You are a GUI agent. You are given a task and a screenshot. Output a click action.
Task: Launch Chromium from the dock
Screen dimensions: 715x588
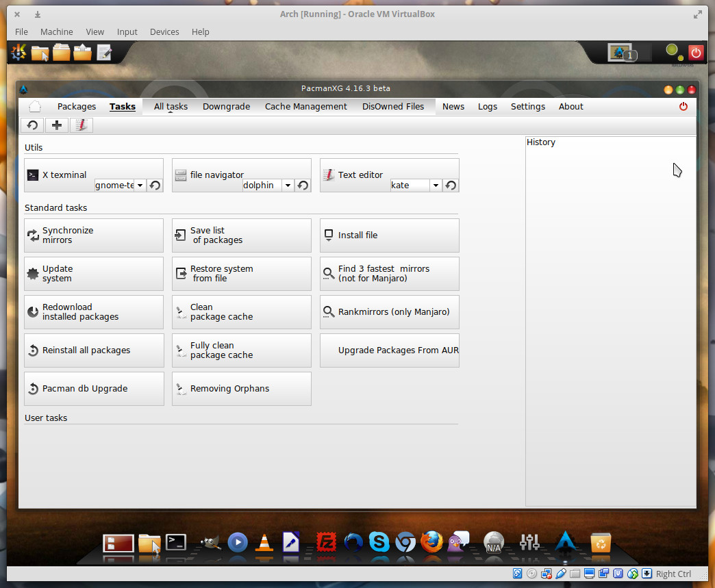[x=405, y=542]
